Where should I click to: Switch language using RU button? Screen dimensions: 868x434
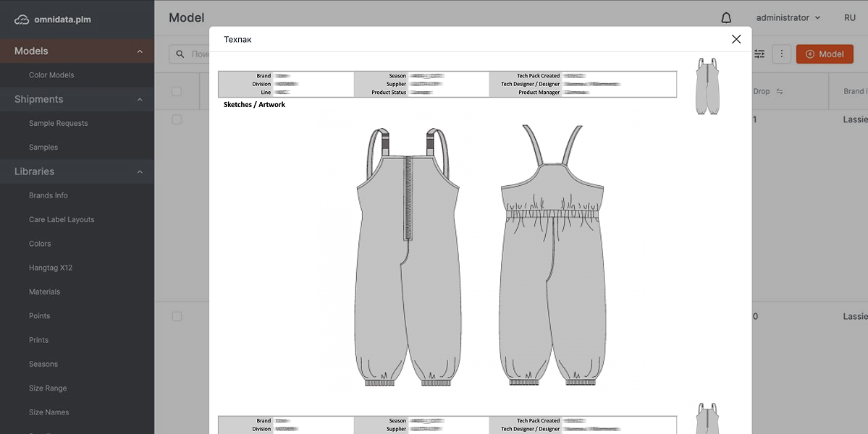849,18
